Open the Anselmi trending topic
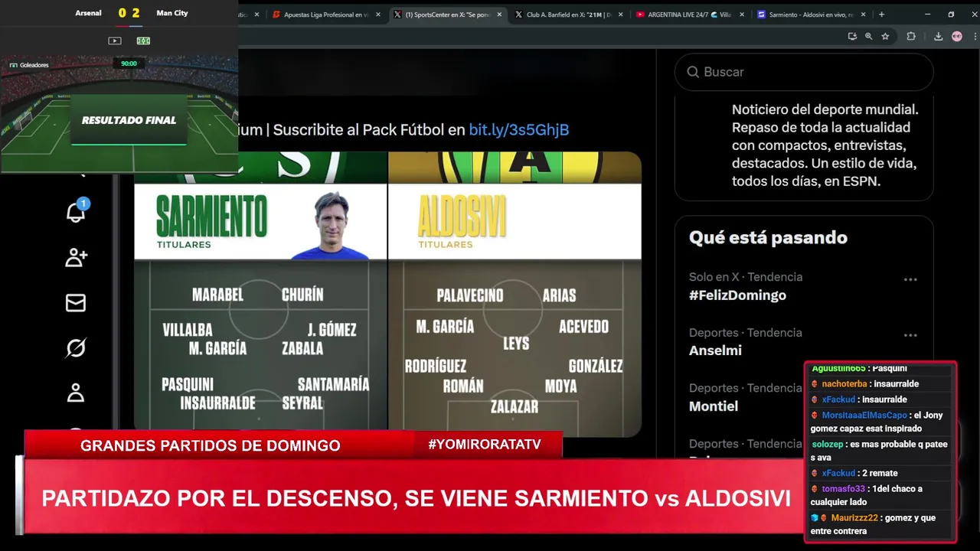This screenshot has width=980, height=551. pyautogui.click(x=715, y=350)
